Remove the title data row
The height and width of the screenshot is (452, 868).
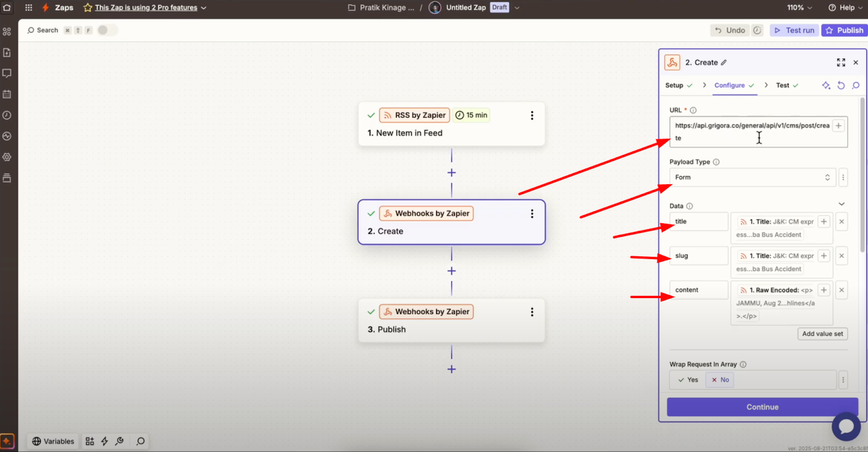[x=841, y=221]
